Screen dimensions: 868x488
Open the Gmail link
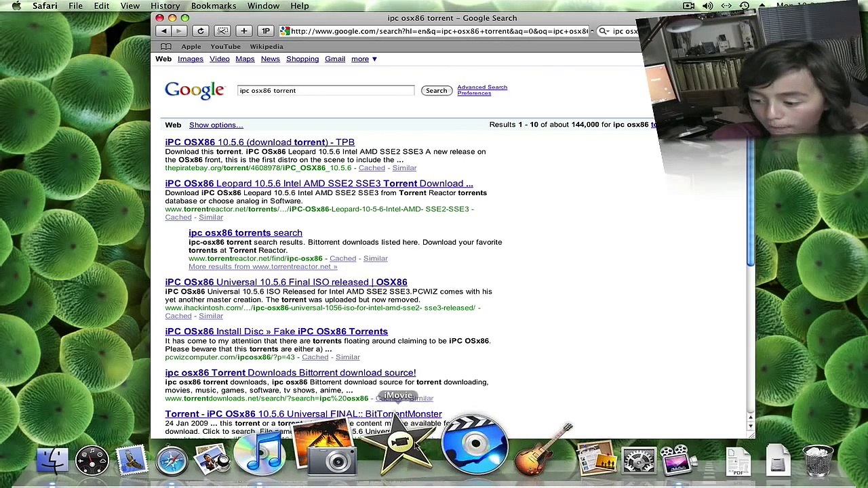tap(334, 59)
